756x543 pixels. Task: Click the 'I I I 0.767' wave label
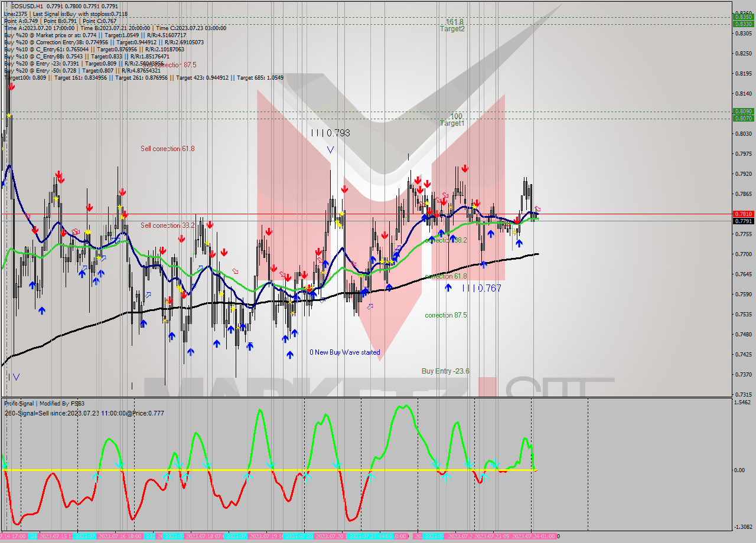coord(481,288)
